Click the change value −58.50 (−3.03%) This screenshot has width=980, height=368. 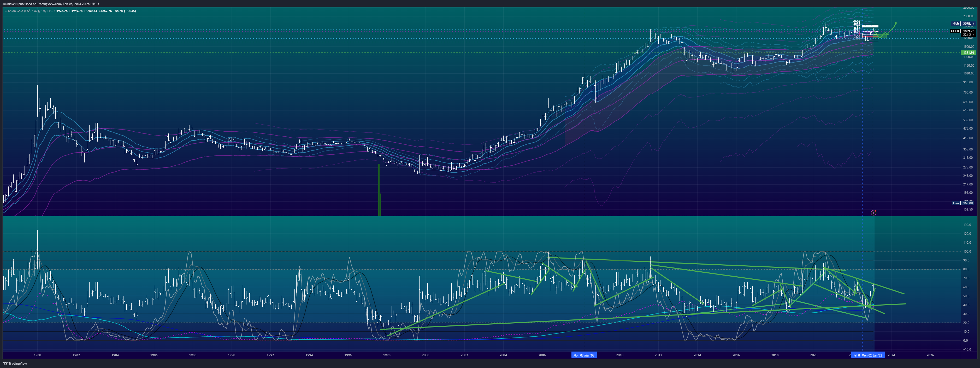[x=125, y=11]
